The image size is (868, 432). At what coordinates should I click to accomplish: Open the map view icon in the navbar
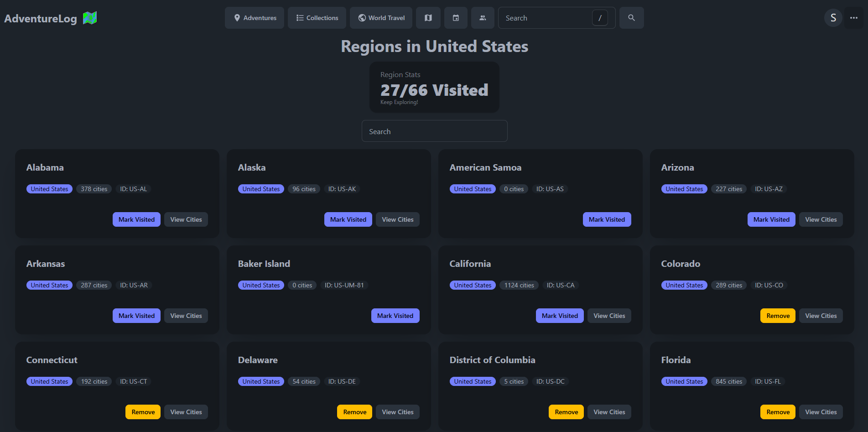coord(428,18)
